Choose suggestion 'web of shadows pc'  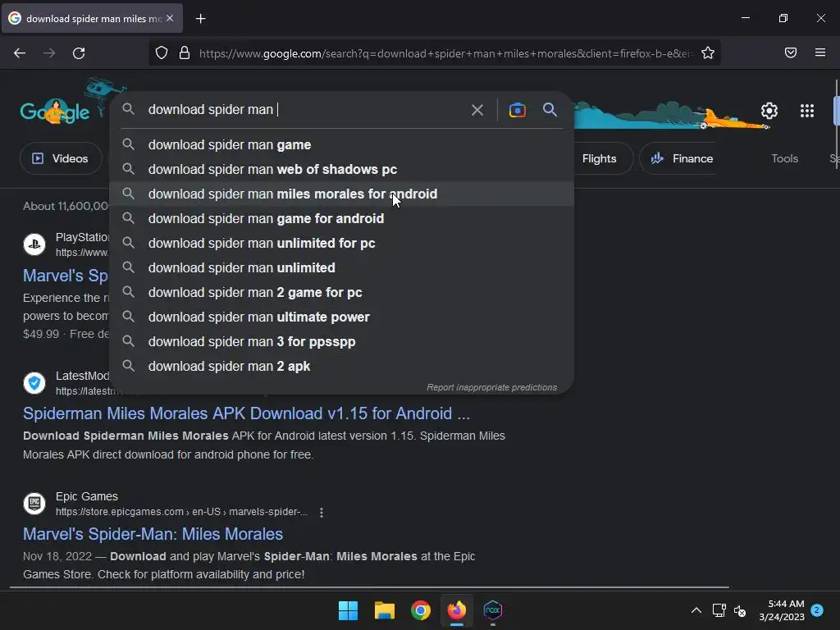pyautogui.click(x=342, y=169)
